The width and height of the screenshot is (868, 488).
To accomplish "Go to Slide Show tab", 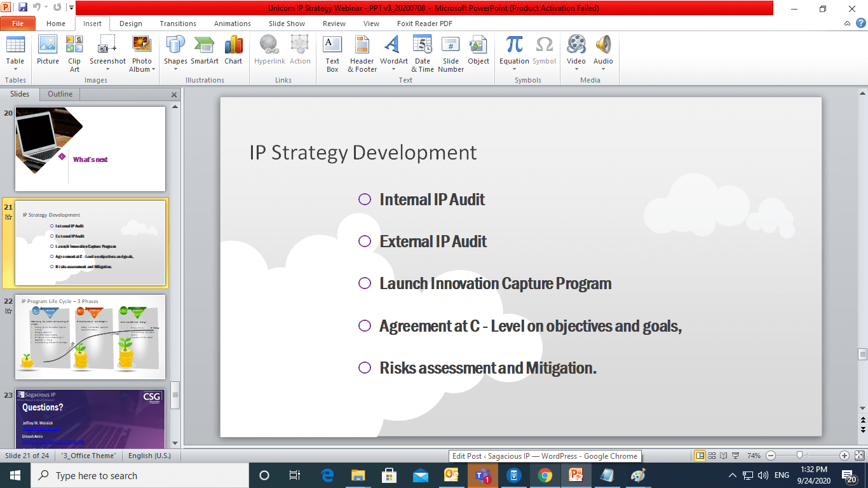I will (287, 24).
